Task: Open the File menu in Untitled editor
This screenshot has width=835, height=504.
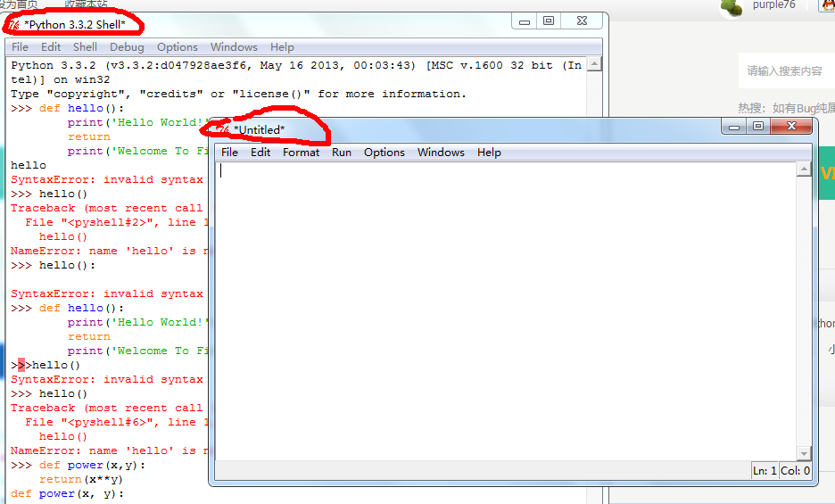Action: [x=229, y=153]
